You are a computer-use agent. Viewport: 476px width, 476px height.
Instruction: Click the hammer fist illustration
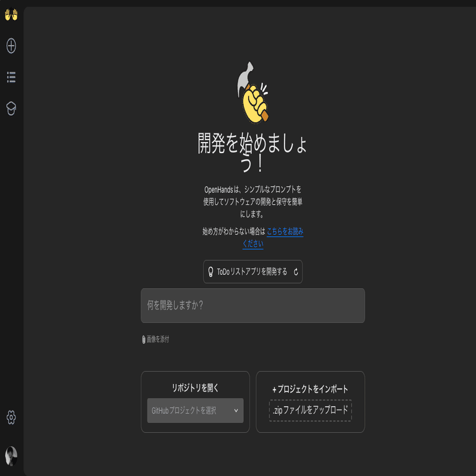[x=253, y=93]
